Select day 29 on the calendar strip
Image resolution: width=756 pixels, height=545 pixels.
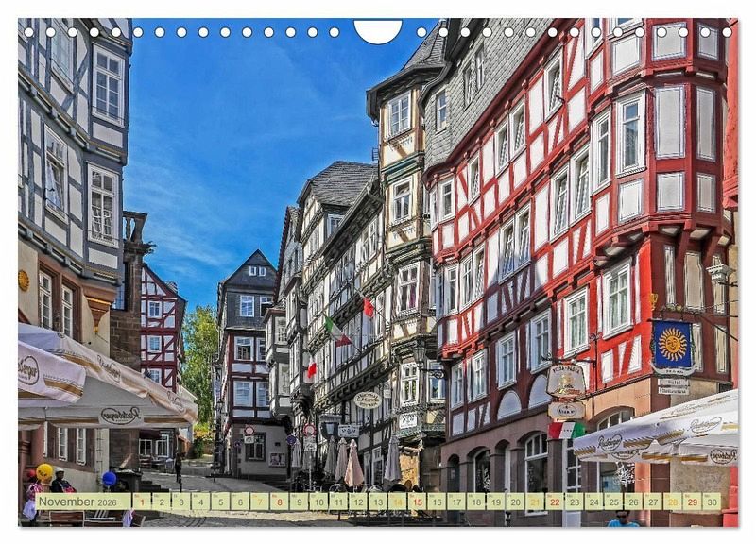(x=692, y=502)
